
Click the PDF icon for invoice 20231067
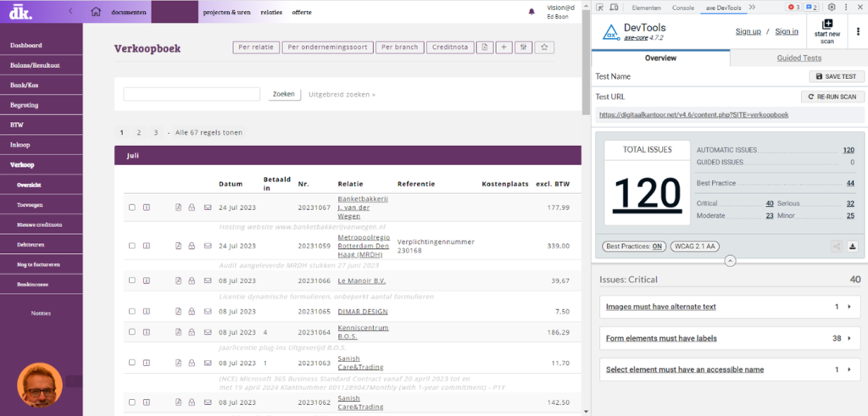tap(178, 208)
